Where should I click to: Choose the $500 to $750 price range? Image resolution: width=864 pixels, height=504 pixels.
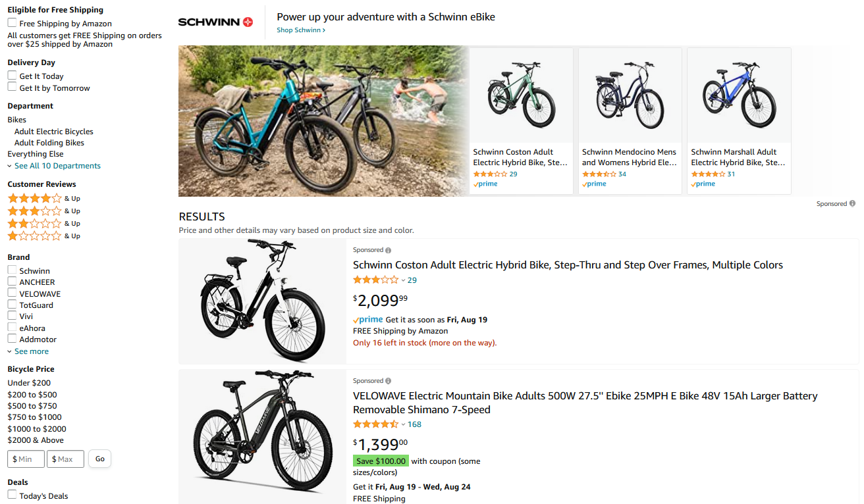[32, 406]
